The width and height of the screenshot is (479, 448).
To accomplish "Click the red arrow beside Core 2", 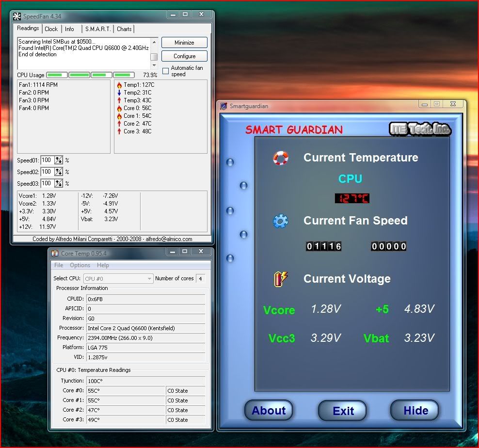I will pos(119,124).
